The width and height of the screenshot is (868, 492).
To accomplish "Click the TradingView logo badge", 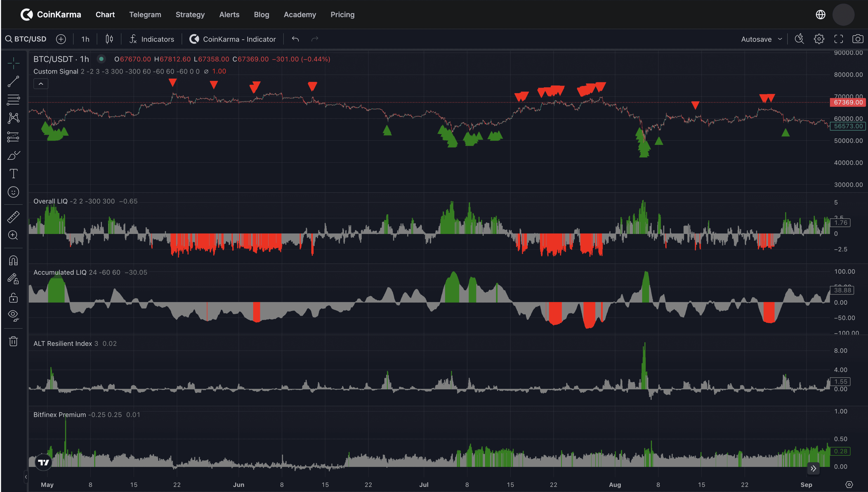I will pyautogui.click(x=43, y=462).
